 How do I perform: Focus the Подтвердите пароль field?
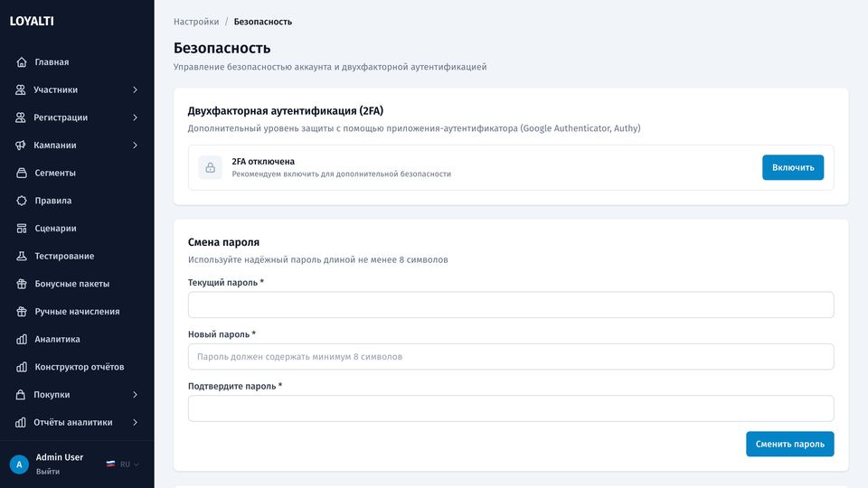click(511, 408)
